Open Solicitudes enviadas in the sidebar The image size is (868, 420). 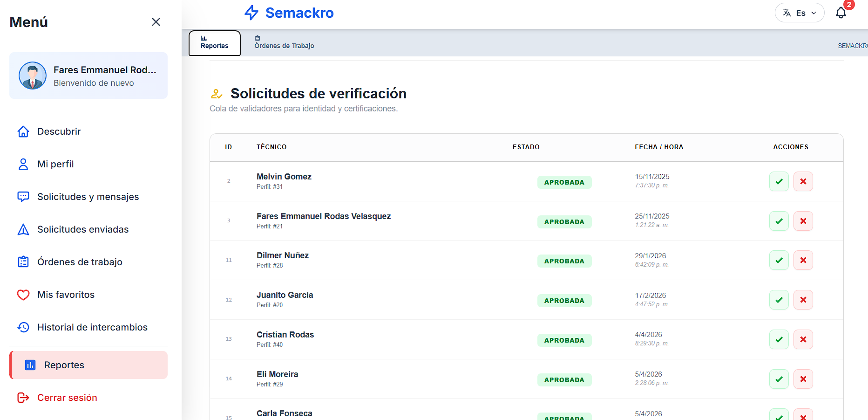83,229
